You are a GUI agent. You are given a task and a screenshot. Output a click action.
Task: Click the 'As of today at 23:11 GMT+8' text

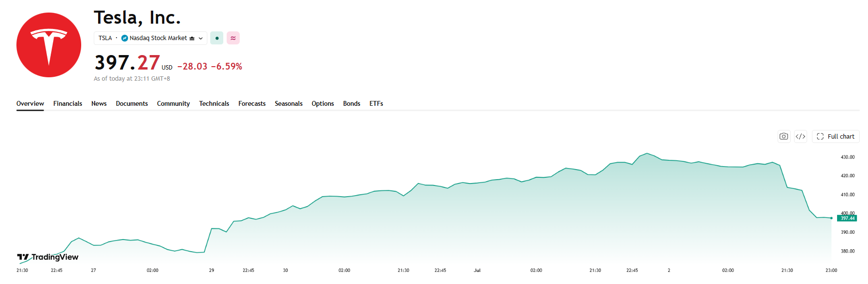132,79
